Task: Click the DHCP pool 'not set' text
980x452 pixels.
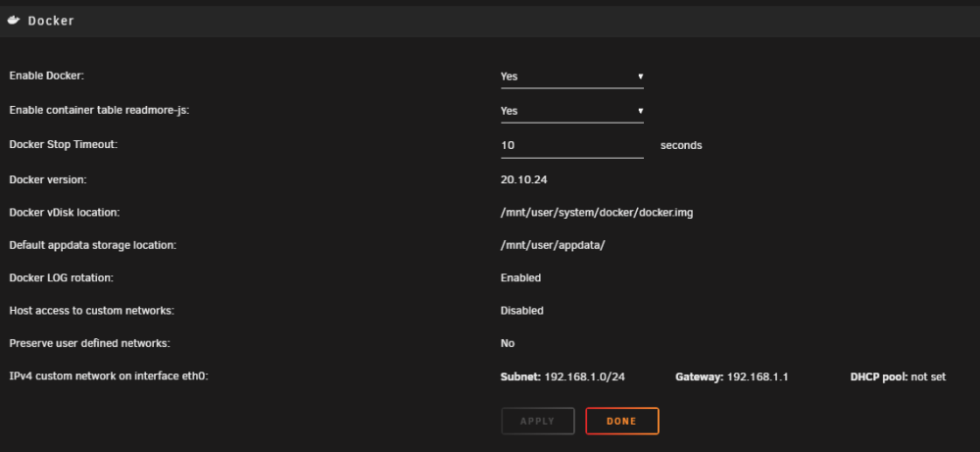Action: (929, 377)
